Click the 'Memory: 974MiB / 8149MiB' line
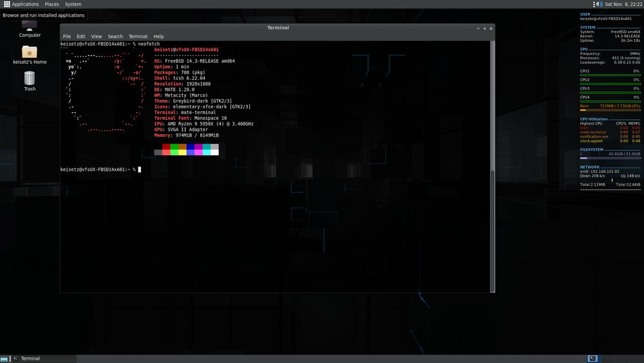Image resolution: width=644 pixels, height=363 pixels. 186,135
